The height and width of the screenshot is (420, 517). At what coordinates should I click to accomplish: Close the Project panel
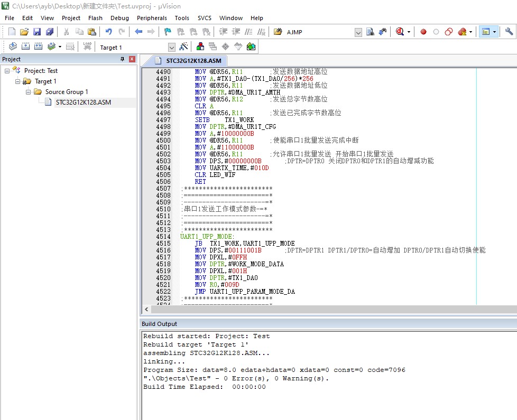132,59
